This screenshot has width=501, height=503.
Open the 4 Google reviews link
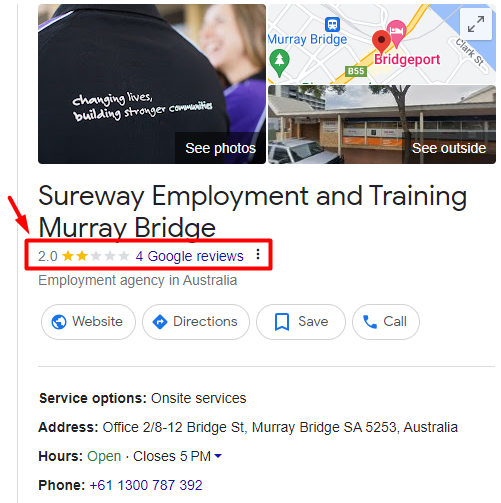(189, 256)
